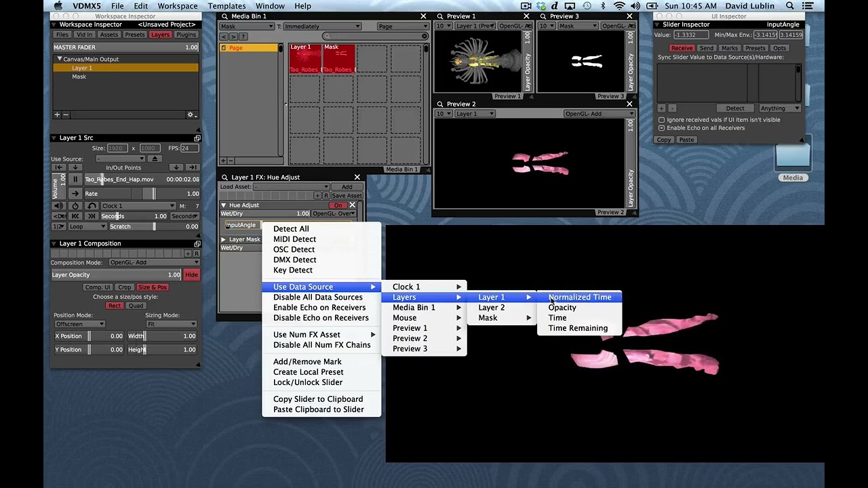Toggle the Hide button beside Layer Opacity

[x=191, y=275]
